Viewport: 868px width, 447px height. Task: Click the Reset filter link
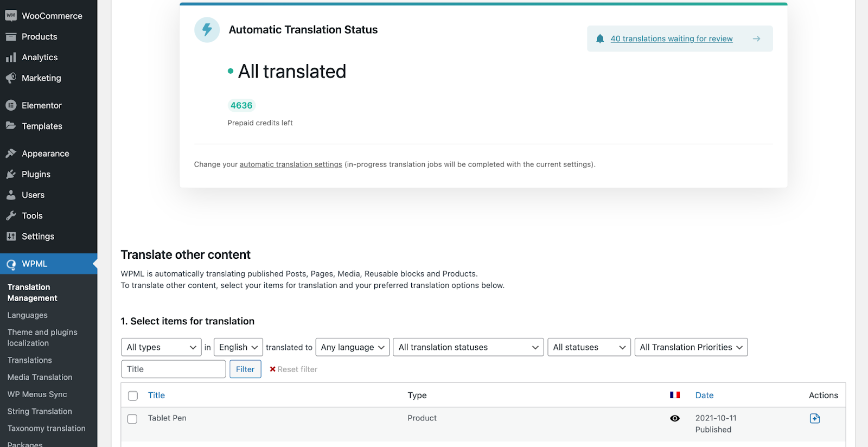pos(297,369)
